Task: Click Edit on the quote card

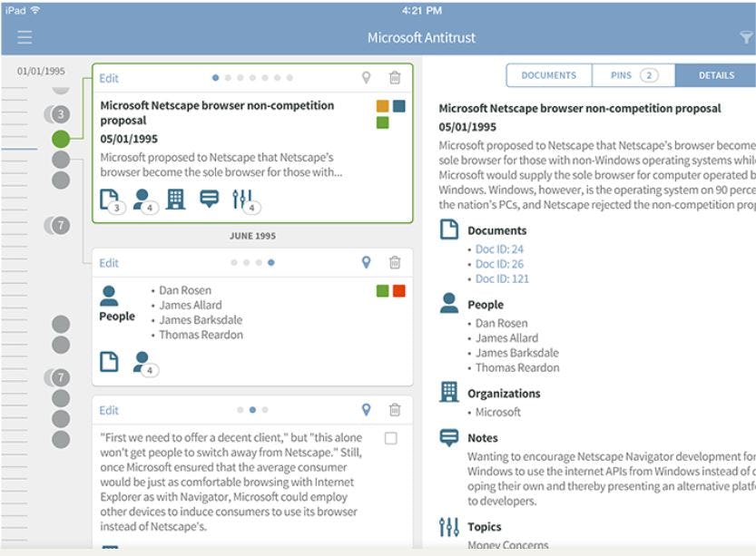Action: click(108, 409)
